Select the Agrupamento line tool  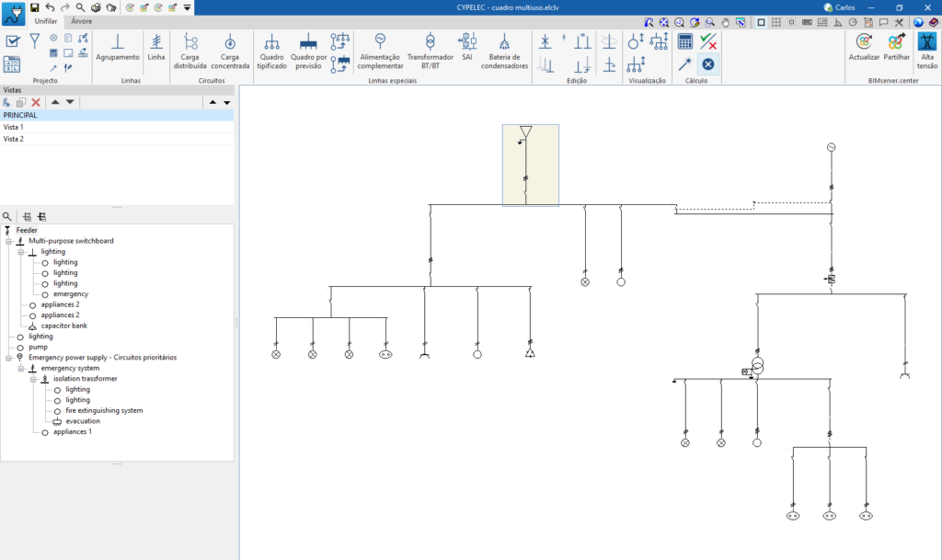pyautogui.click(x=118, y=48)
